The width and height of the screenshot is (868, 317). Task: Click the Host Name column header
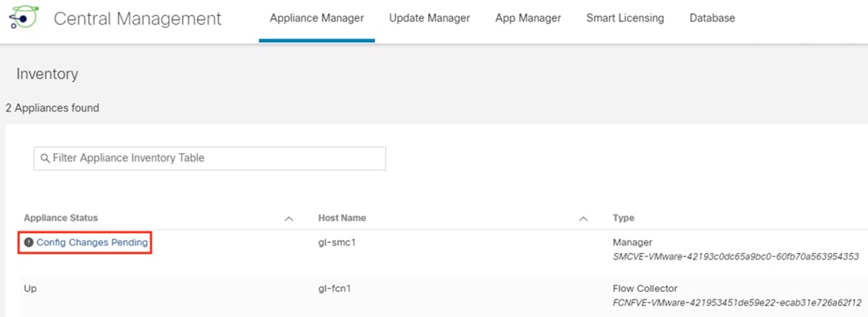tap(342, 218)
